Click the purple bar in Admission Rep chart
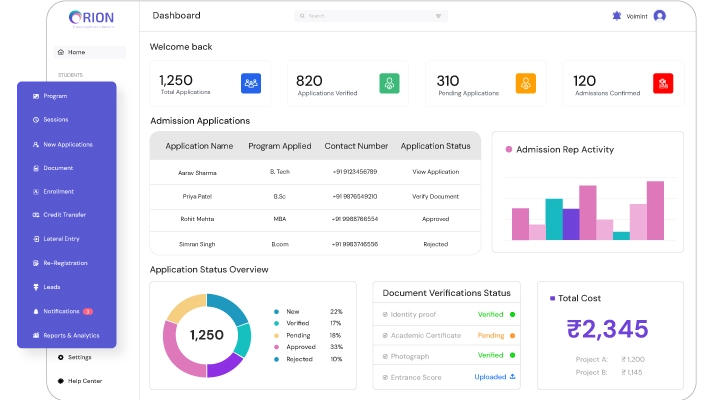The image size is (701, 400). coord(571,224)
